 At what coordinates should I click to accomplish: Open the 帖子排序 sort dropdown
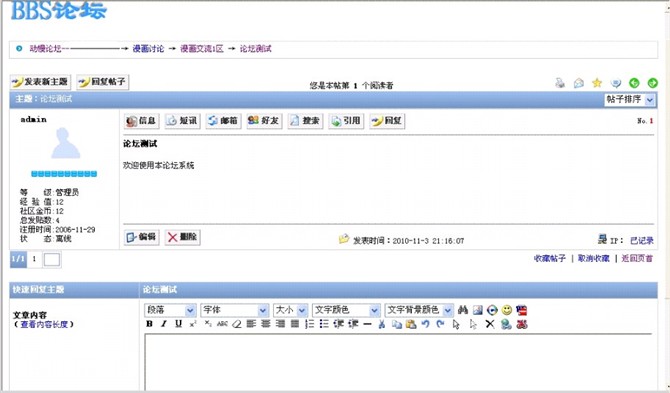coord(629,100)
